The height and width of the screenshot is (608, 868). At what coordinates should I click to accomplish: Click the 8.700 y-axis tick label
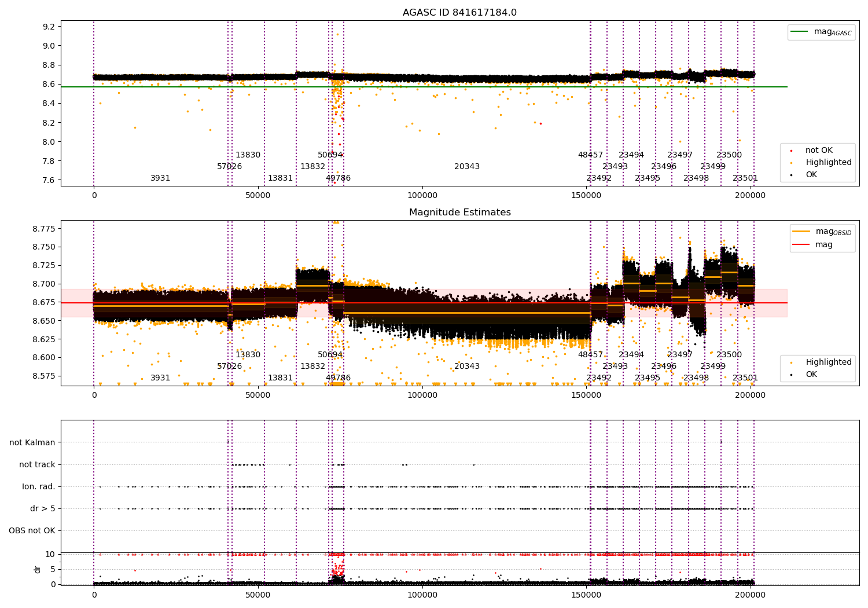point(44,284)
